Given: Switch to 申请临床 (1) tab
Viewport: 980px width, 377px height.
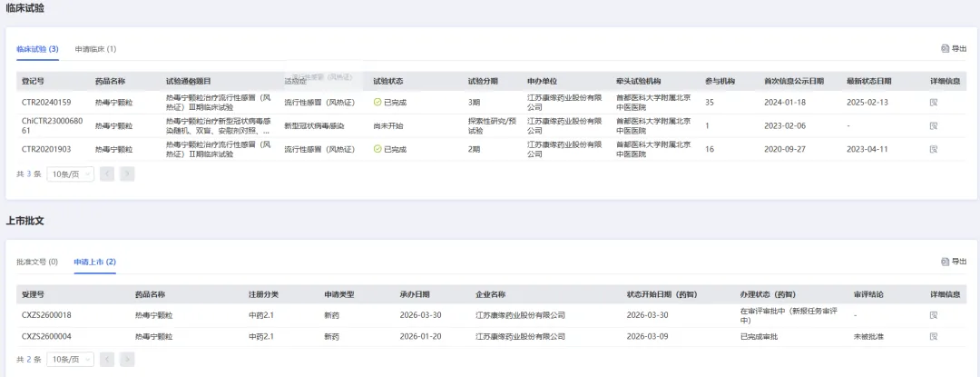Looking at the screenshot, I should click(x=95, y=49).
